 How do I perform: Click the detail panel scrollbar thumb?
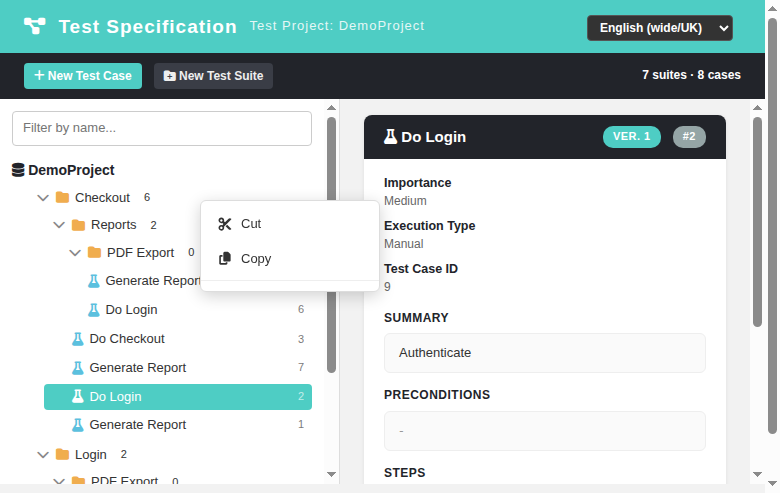tap(758, 222)
